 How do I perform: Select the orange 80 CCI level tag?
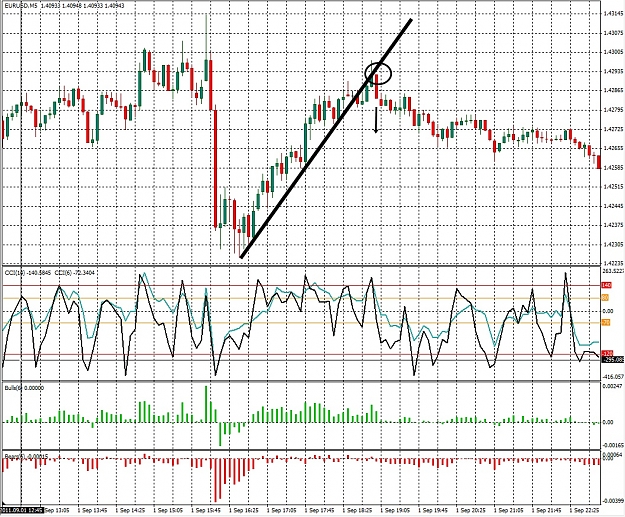point(605,298)
